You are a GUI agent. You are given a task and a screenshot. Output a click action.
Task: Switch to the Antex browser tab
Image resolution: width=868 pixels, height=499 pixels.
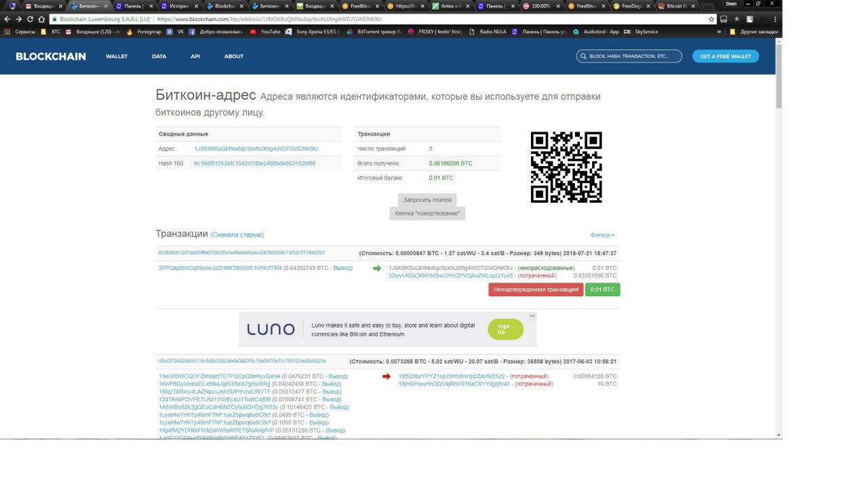pyautogui.click(x=451, y=5)
